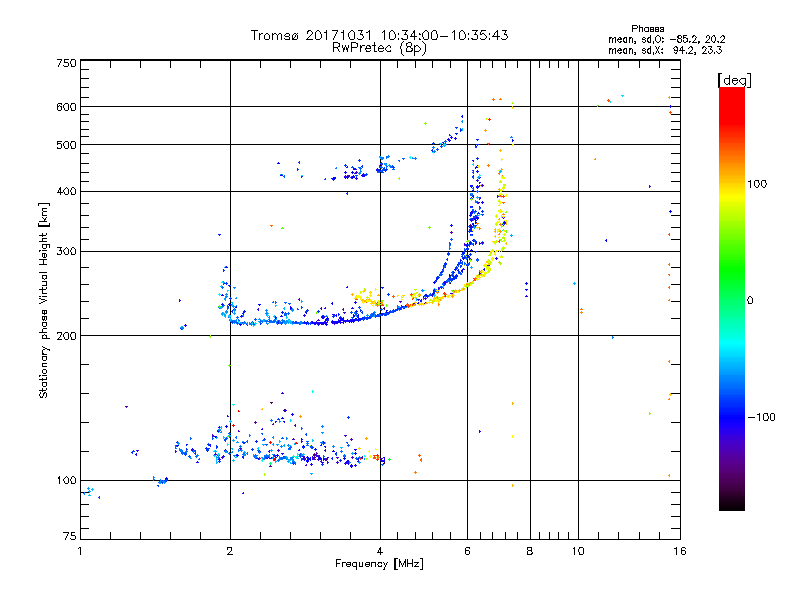Screen dimensions: 800x600
Task: Click color bar tick label "0"
Action: pos(750,300)
